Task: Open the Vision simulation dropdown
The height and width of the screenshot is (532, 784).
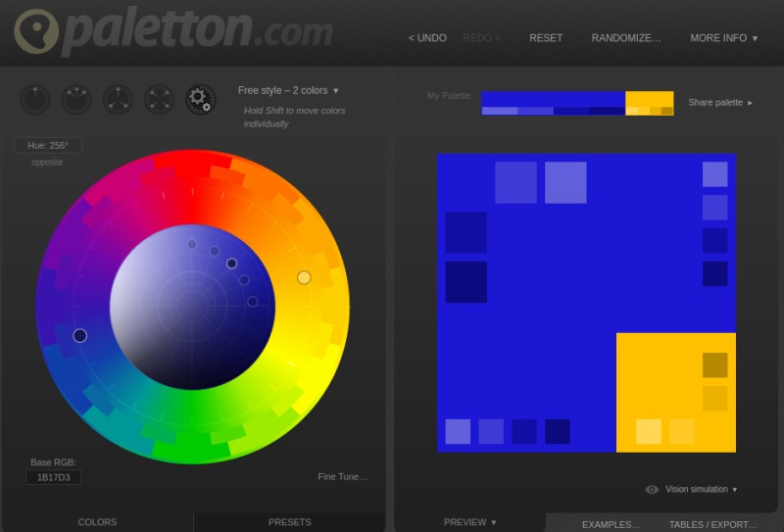Action: (x=701, y=490)
